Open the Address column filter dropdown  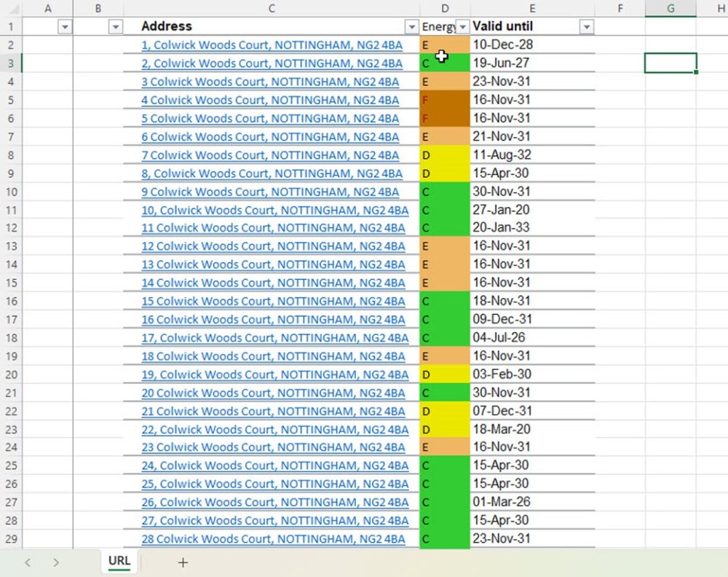[412, 27]
